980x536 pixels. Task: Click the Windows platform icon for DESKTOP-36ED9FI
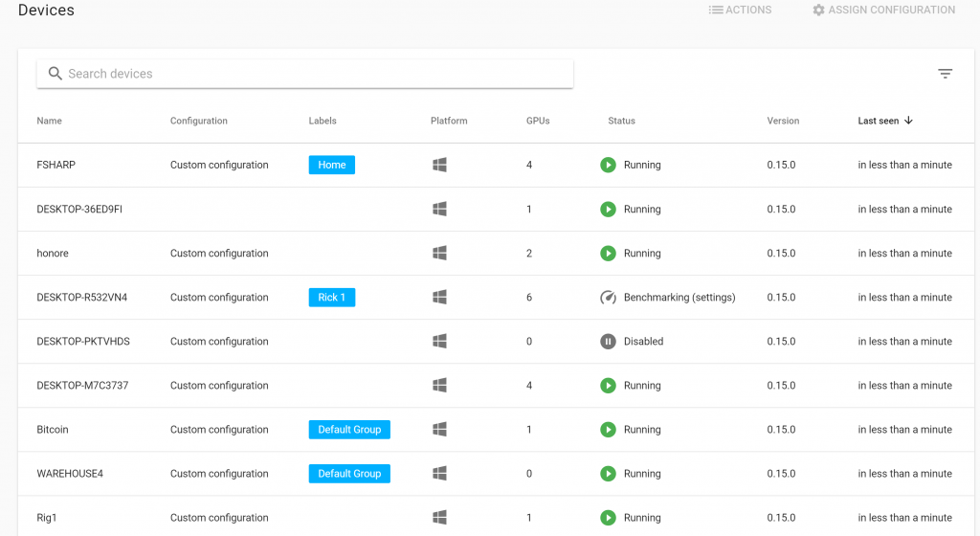[439, 210]
